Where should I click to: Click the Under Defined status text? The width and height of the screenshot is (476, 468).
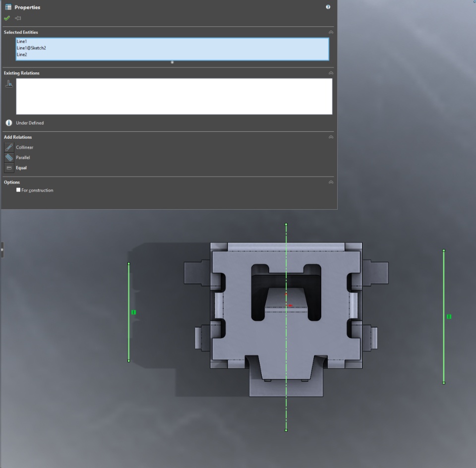point(30,123)
